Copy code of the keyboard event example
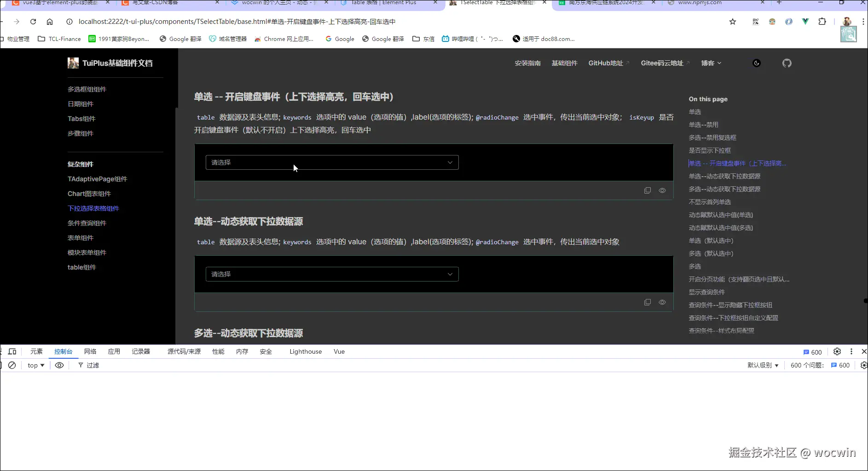This screenshot has height=471, width=868. pos(648,190)
